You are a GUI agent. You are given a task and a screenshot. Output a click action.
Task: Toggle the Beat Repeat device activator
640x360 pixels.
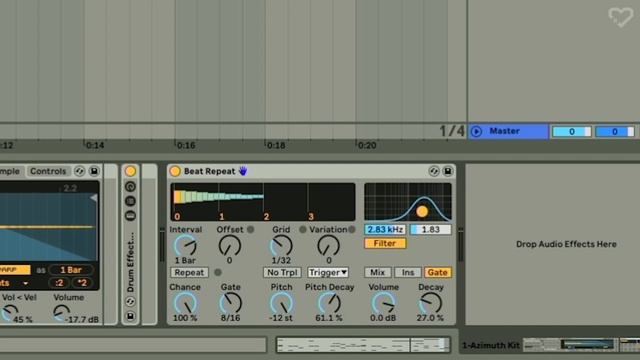point(175,171)
